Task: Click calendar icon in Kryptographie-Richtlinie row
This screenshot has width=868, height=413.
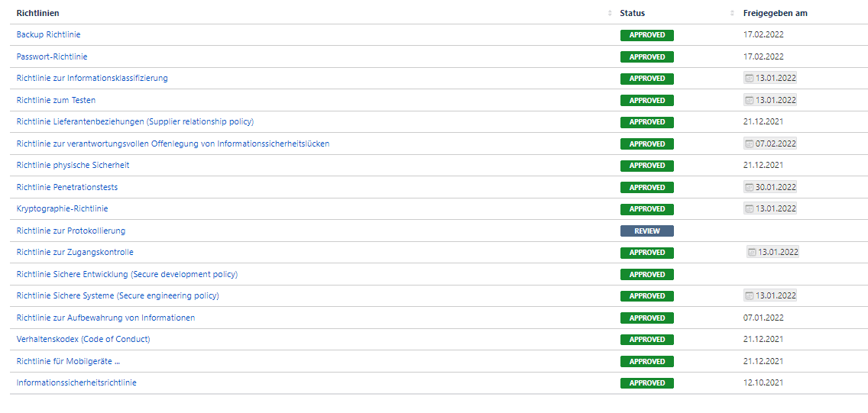Action: (750, 209)
